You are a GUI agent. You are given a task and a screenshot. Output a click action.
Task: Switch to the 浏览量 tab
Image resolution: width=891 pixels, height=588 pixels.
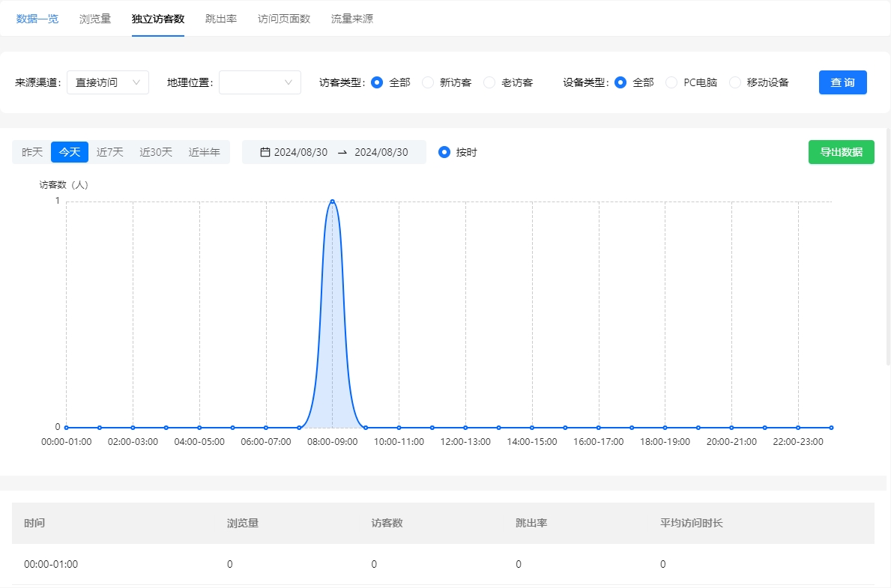click(95, 19)
